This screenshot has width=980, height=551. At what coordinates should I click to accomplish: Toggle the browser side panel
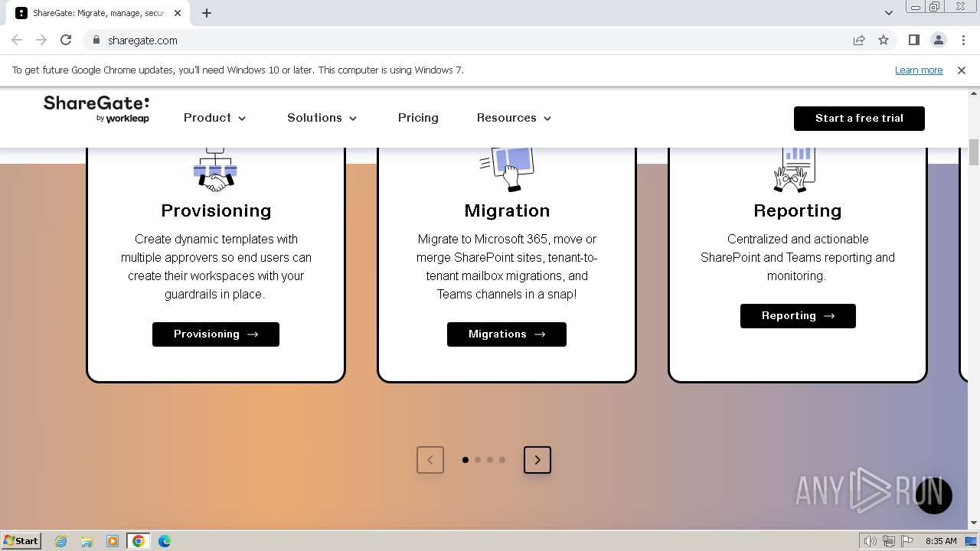[913, 41]
